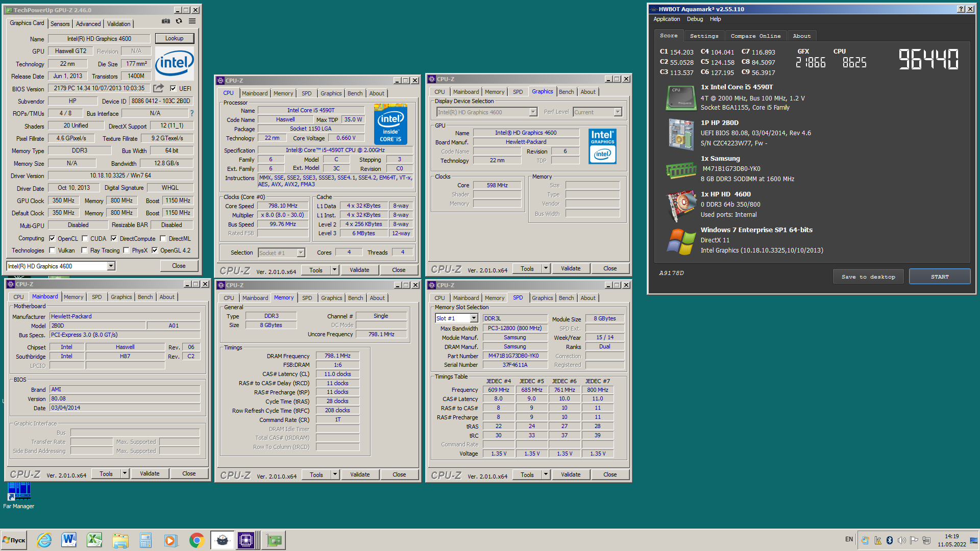This screenshot has height=551, width=980.
Task: Toggle the OpenCL checkbox
Action: [52, 238]
